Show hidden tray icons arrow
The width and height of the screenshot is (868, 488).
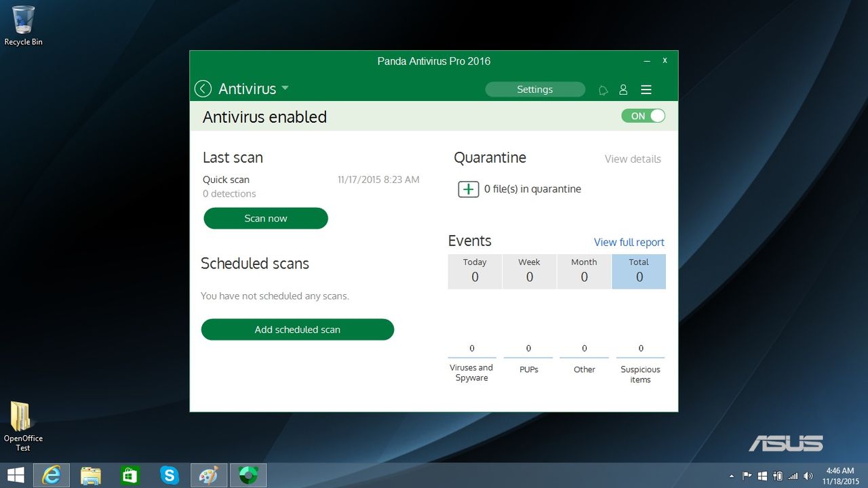point(731,476)
